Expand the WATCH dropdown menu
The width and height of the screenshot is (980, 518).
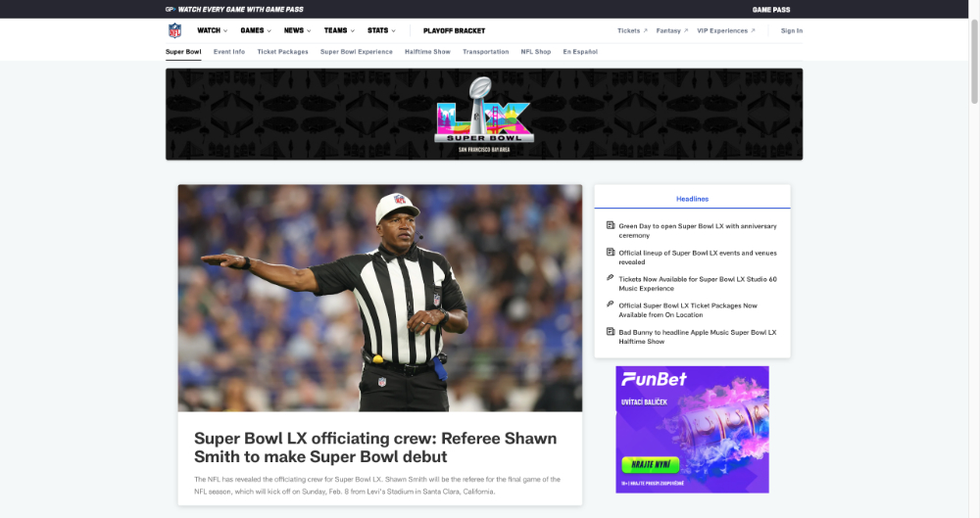click(x=213, y=30)
